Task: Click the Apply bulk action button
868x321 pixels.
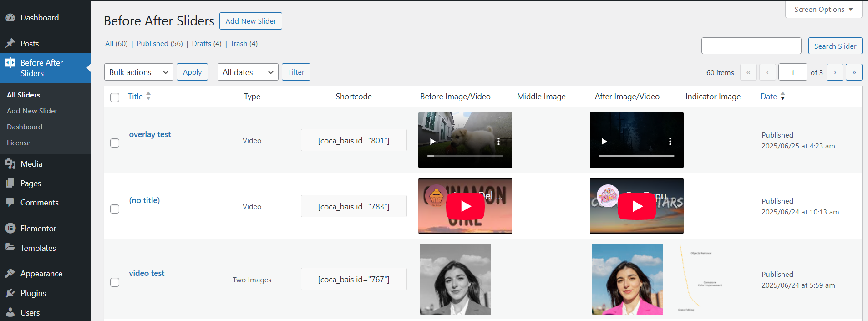Action: point(192,72)
